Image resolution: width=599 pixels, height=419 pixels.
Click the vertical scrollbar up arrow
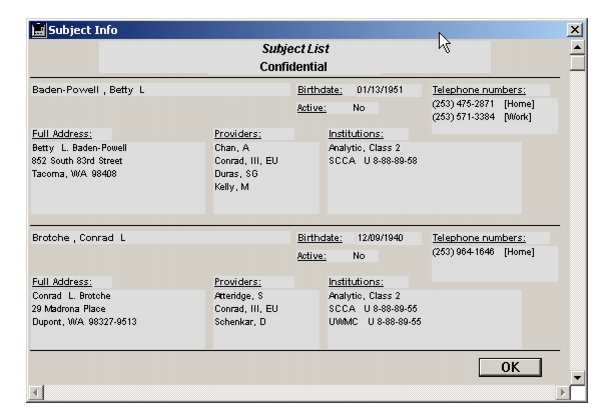[577, 47]
